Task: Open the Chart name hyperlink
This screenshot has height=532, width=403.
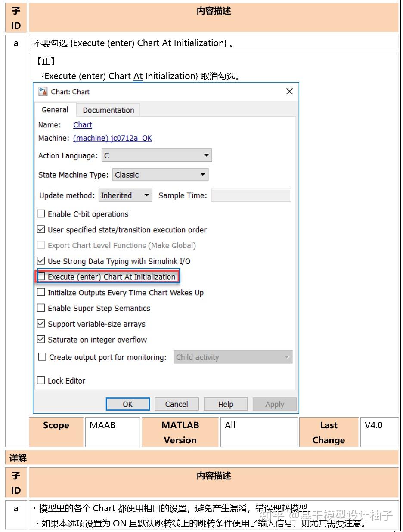Action: tap(82, 125)
